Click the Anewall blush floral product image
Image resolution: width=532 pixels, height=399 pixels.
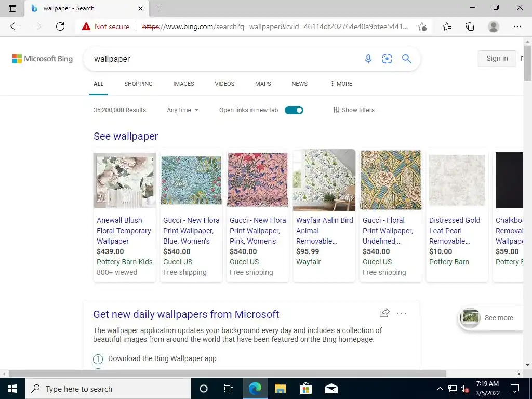[125, 180]
